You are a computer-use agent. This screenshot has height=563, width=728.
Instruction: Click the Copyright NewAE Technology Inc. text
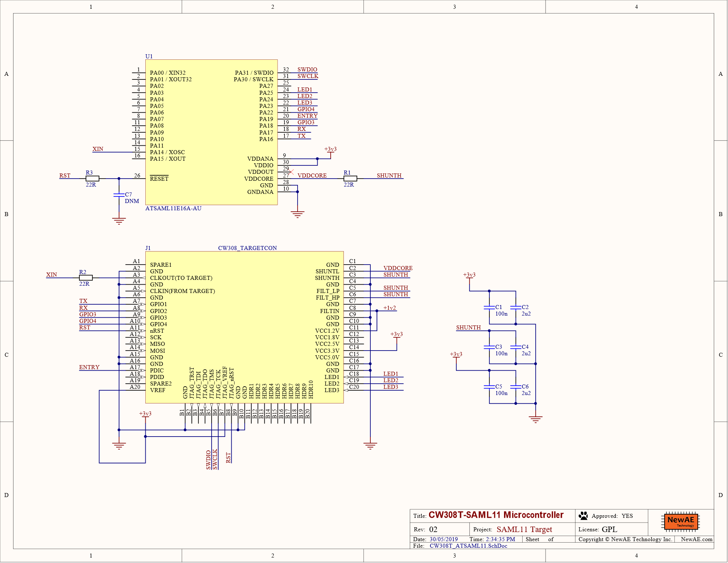click(625, 539)
